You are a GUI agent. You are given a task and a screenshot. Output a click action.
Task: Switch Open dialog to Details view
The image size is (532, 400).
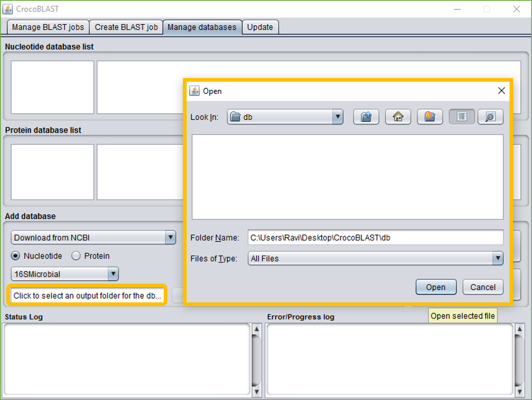(490, 117)
